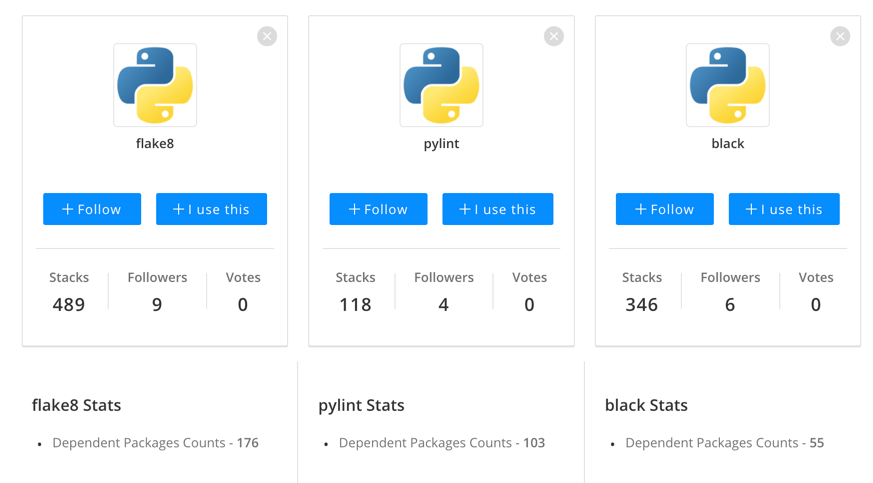Follow the pylint package

pos(379,209)
